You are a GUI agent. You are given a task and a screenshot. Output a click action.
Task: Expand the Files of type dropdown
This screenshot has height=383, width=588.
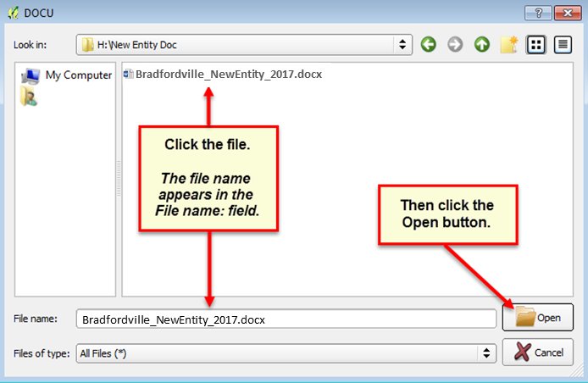click(486, 353)
